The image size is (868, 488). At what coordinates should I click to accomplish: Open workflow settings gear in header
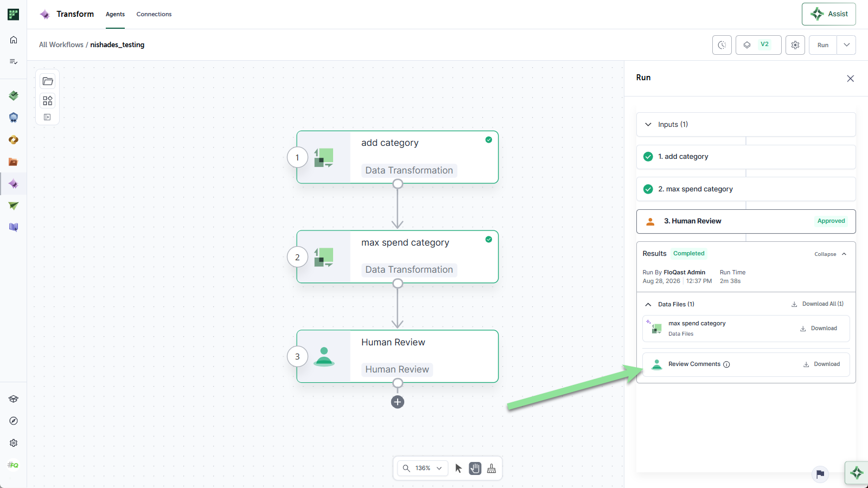[x=795, y=45]
